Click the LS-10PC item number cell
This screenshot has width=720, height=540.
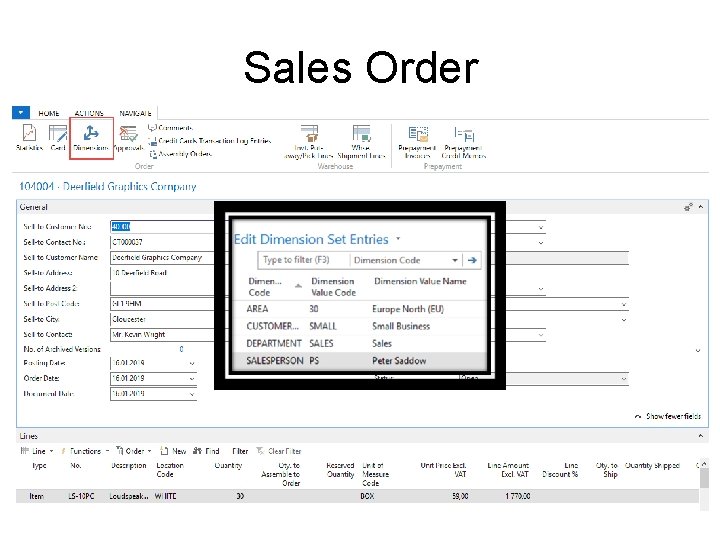click(81, 496)
